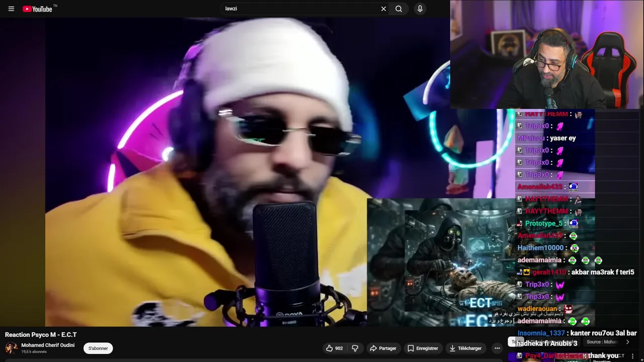Dislike the video with thumbs down
This screenshot has height=362, width=644.
(355, 348)
